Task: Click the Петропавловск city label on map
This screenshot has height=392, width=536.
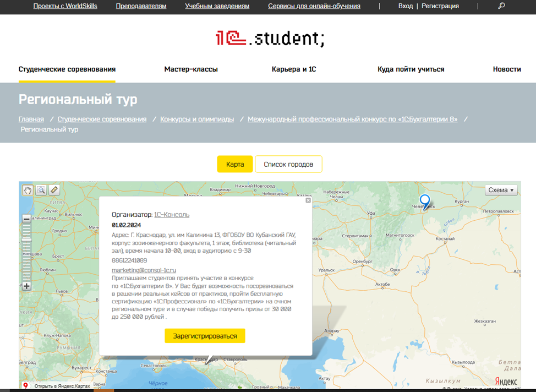Action: 499,211
